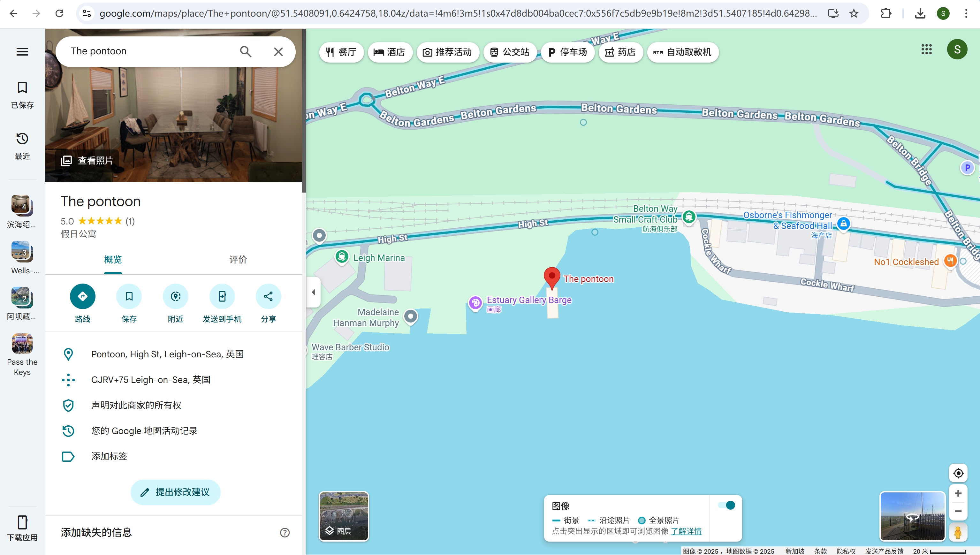Screen dimensions: 980x555
Task: Open the 图层 map layers selector
Action: click(x=344, y=516)
